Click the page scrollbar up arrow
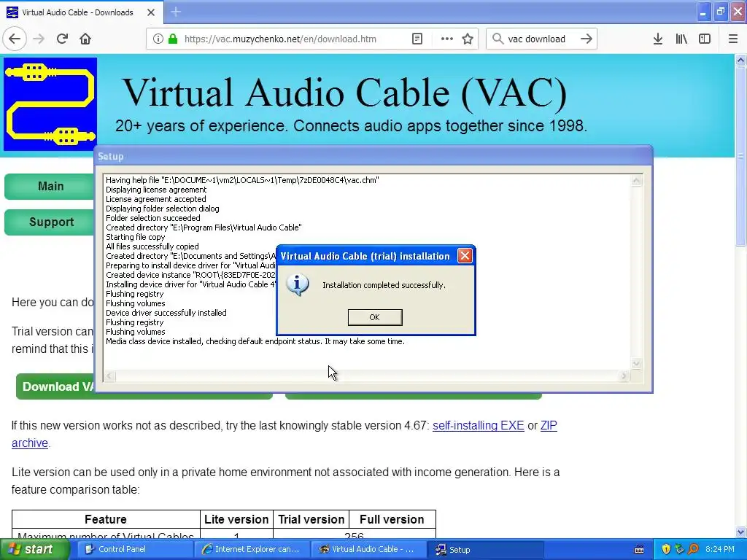 point(740,60)
